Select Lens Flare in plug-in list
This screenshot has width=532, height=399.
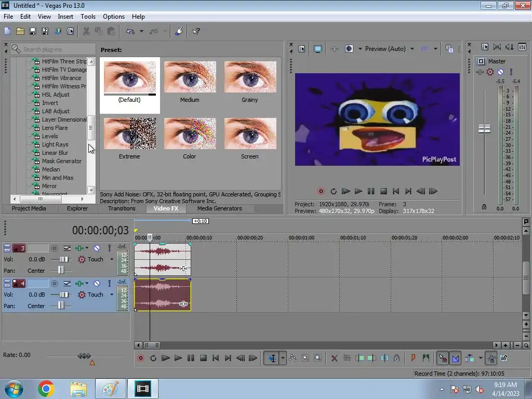click(55, 128)
